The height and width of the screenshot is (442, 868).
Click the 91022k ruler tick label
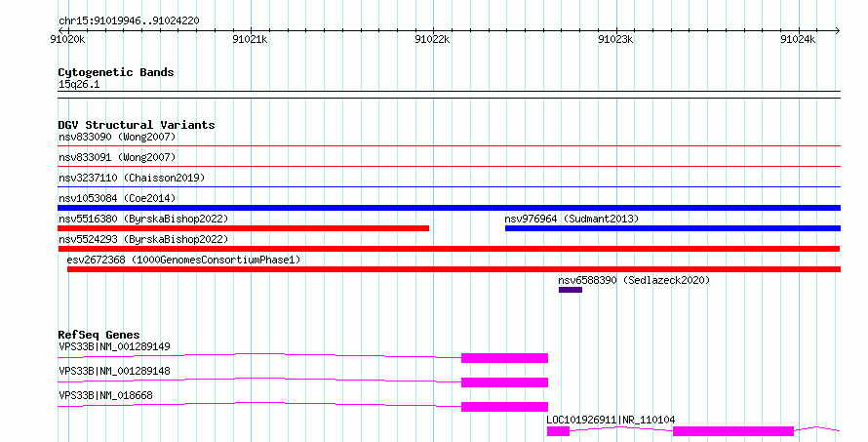tap(432, 39)
